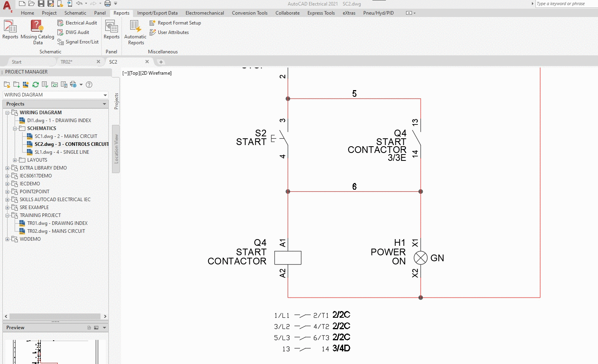Open the Schematic Reports tool
The height and width of the screenshot is (364, 598).
pyautogui.click(x=10, y=30)
